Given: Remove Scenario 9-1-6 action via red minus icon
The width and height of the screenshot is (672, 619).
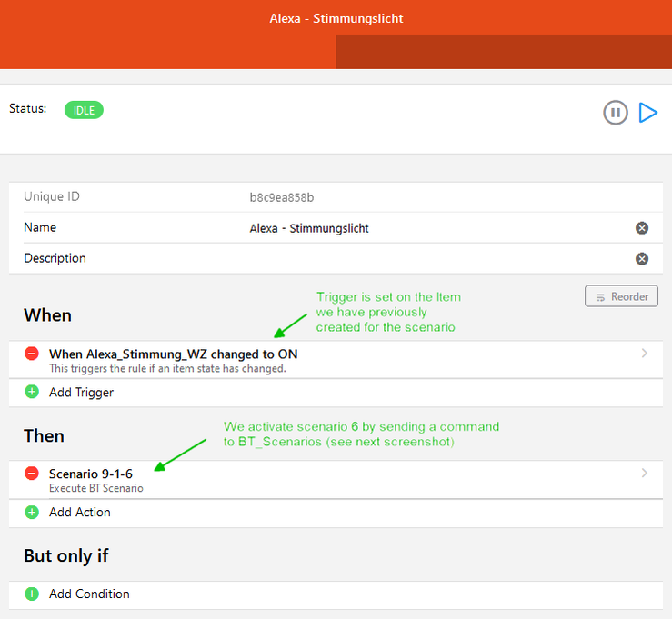Looking at the screenshot, I should click(32, 474).
